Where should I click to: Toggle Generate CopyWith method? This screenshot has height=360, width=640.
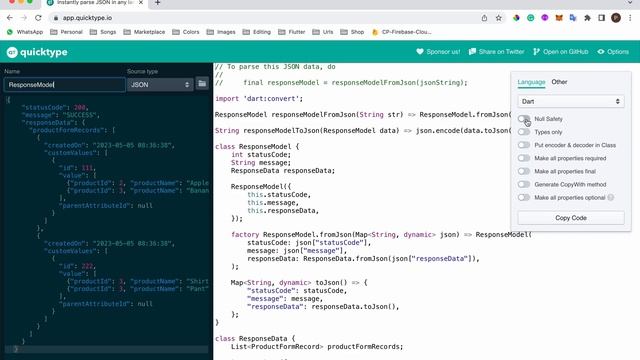click(x=524, y=184)
